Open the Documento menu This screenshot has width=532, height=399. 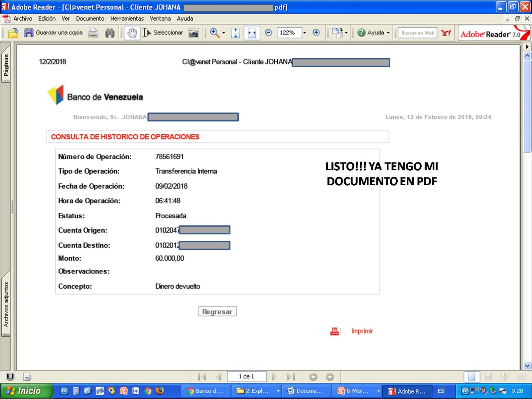pos(90,19)
